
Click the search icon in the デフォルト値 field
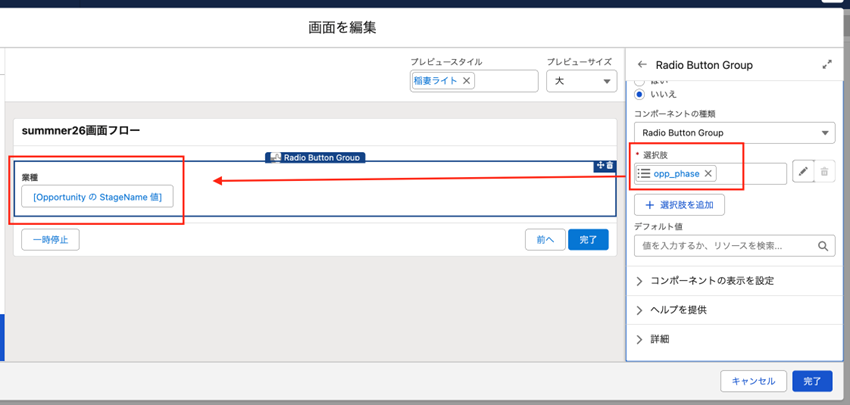coord(825,245)
